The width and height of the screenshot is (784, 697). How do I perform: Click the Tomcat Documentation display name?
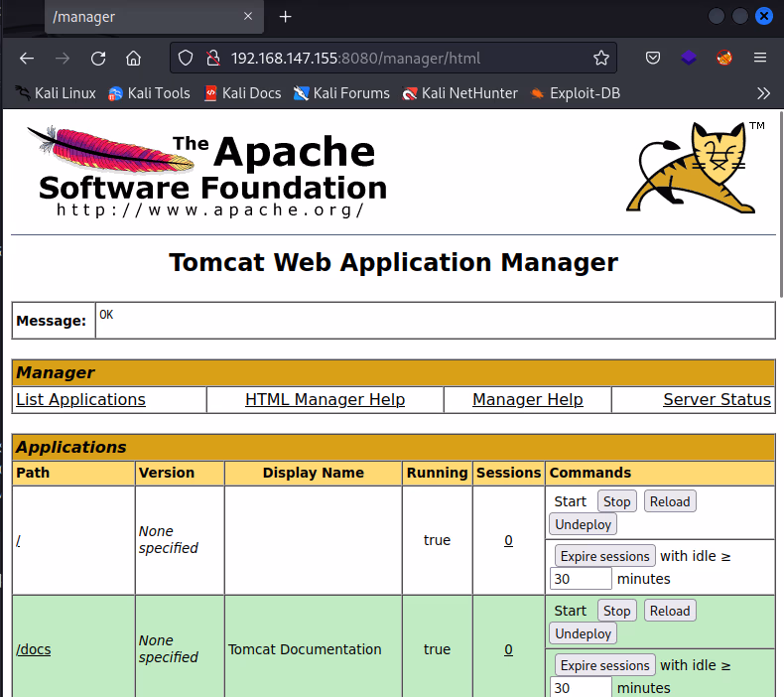[x=305, y=649]
